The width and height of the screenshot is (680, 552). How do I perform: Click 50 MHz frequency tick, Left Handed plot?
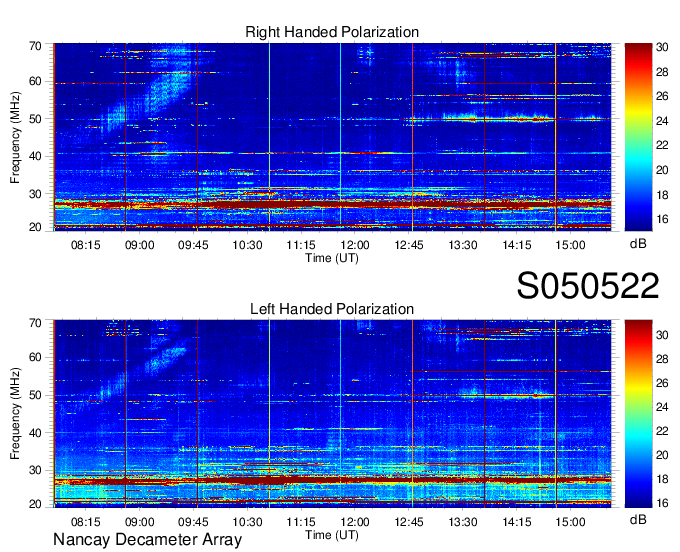click(35, 395)
